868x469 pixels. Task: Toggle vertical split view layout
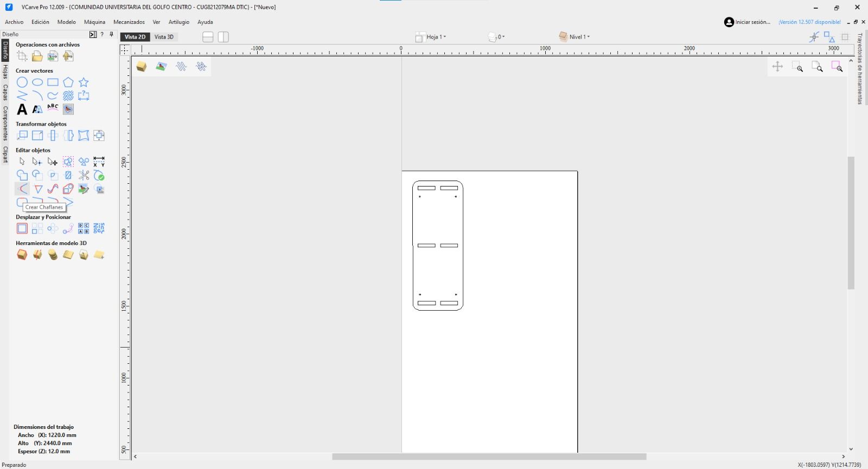(223, 37)
